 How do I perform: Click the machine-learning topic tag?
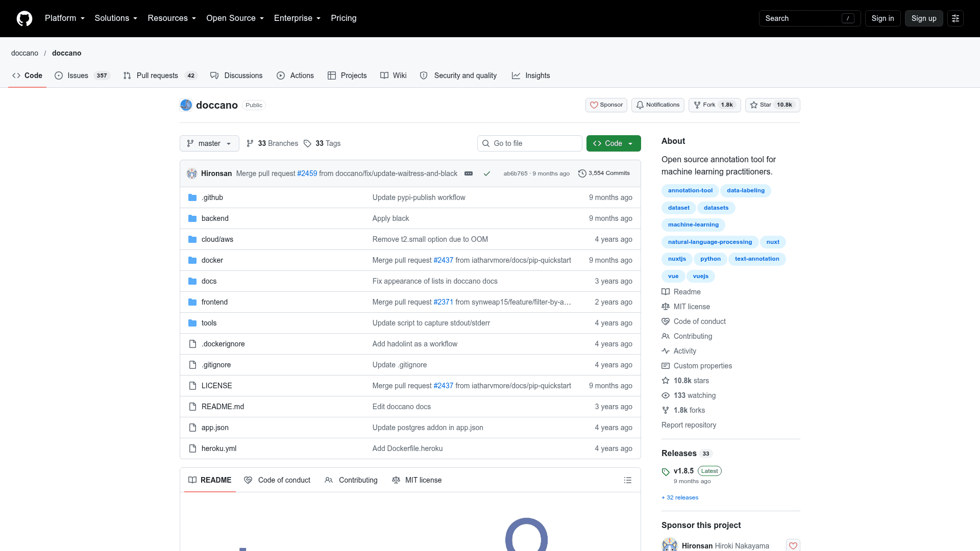pos(693,225)
